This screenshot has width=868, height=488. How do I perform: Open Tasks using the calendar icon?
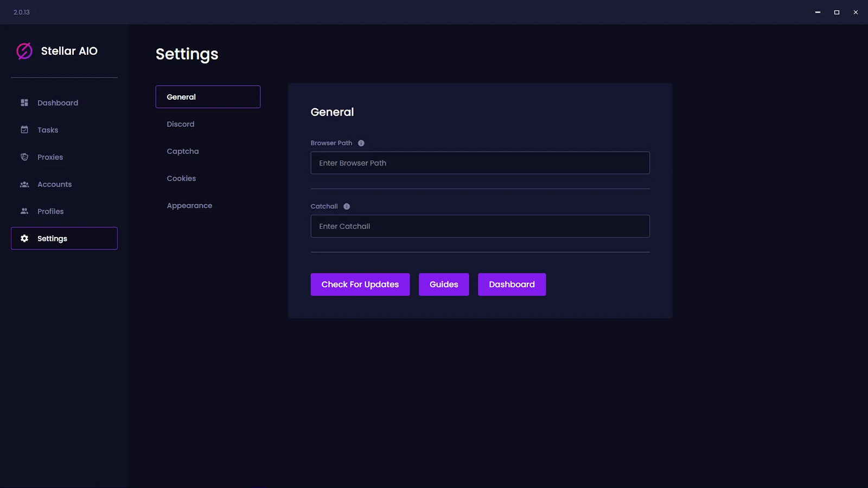tap(24, 130)
